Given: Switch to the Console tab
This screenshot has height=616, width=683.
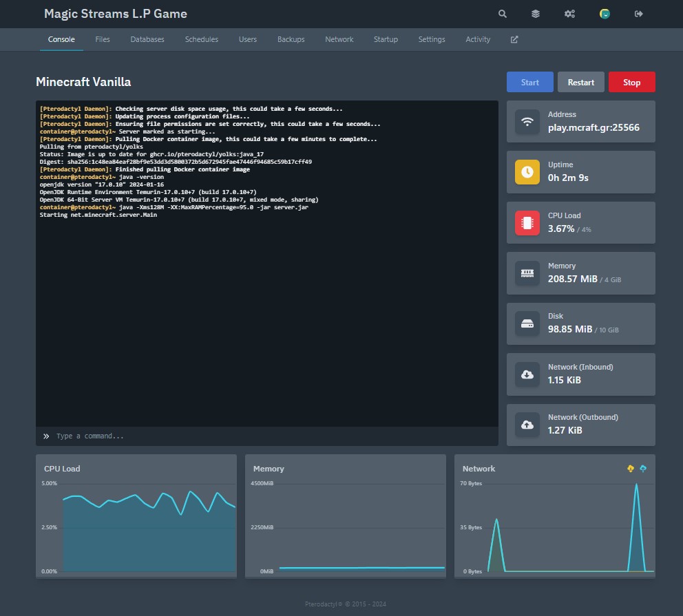Looking at the screenshot, I should point(61,39).
